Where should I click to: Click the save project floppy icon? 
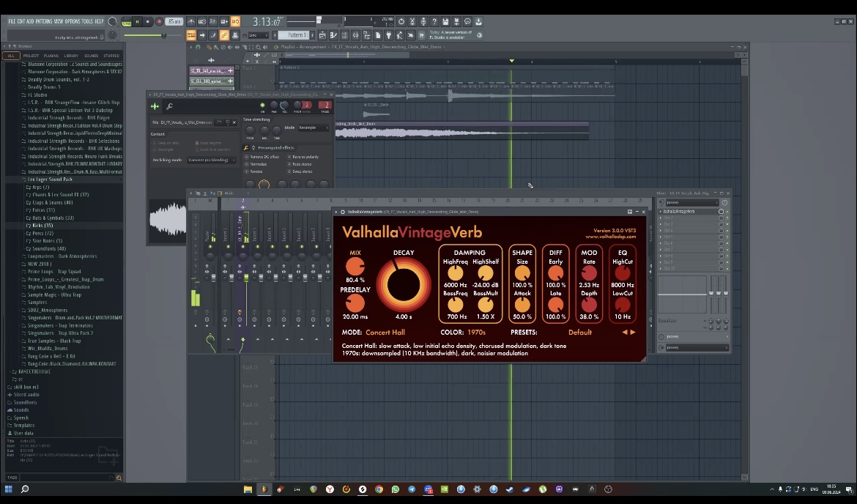(445, 21)
